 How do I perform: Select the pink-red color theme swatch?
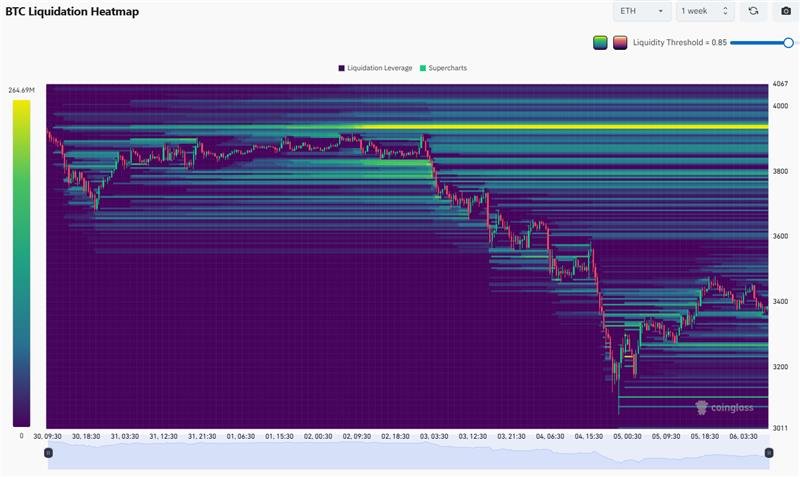point(620,43)
